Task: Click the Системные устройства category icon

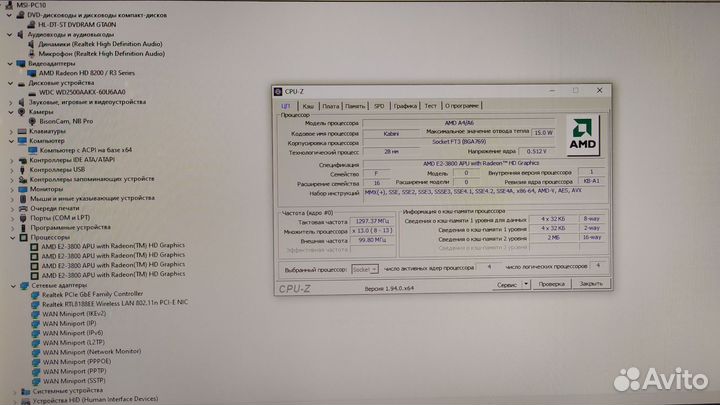Action: point(26,392)
